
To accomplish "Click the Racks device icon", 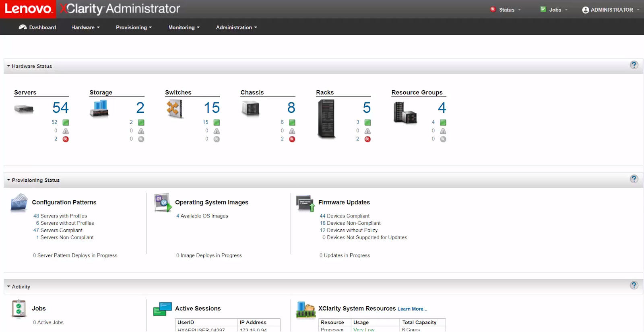I will 326,119.
